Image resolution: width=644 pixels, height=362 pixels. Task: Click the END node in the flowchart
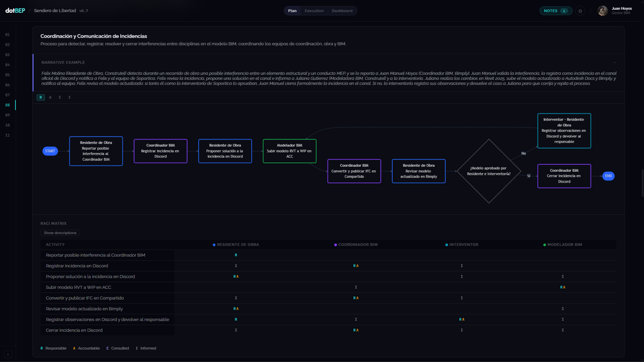tap(608, 176)
